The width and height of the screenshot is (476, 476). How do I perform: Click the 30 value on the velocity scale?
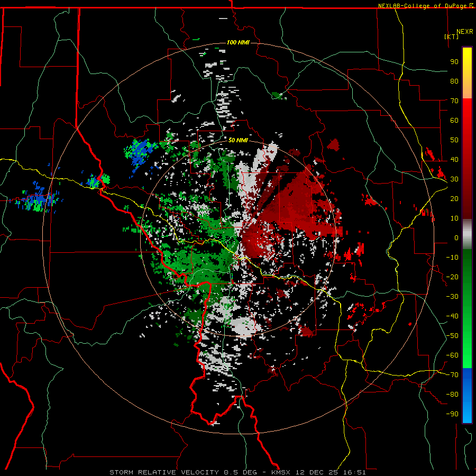(454, 179)
